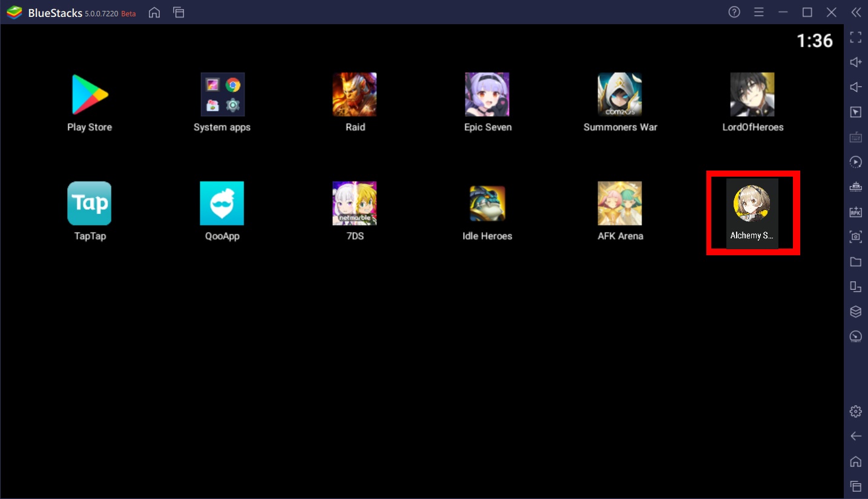The height and width of the screenshot is (499, 868).
Task: Rotate the screen using sidebar icon
Action: (855, 287)
